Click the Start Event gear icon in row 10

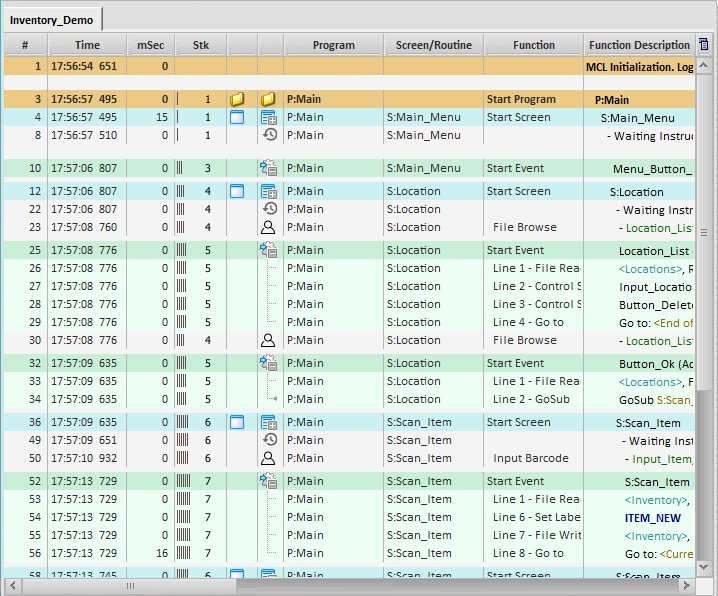point(268,169)
